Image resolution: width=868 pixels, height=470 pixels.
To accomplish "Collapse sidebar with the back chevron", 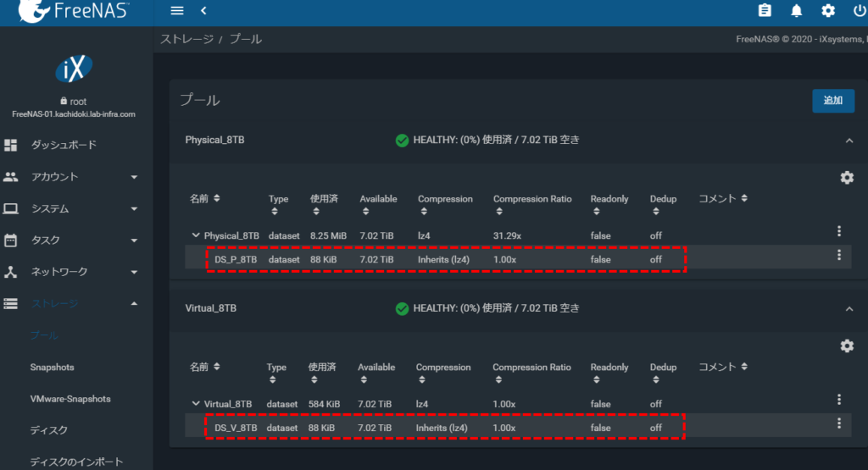I will pyautogui.click(x=203, y=10).
